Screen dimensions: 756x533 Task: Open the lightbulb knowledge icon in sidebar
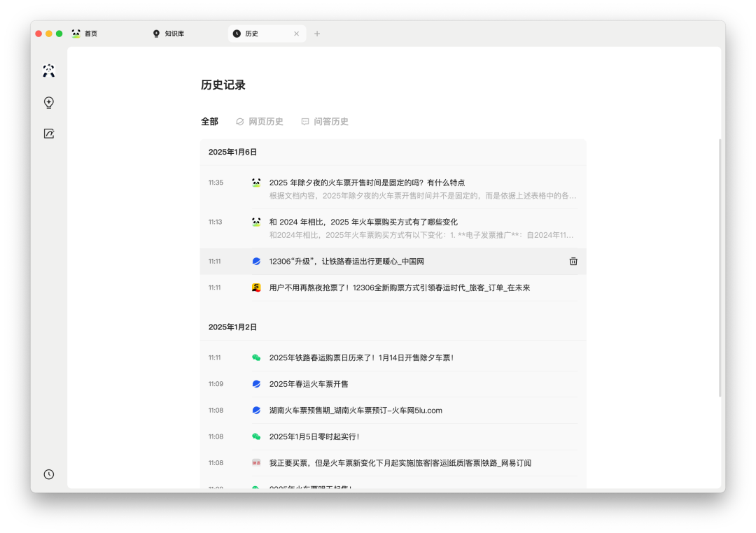(49, 103)
